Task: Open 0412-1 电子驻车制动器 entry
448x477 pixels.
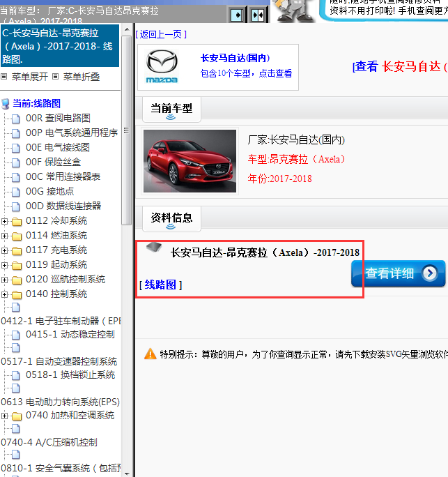Action: tap(61, 321)
